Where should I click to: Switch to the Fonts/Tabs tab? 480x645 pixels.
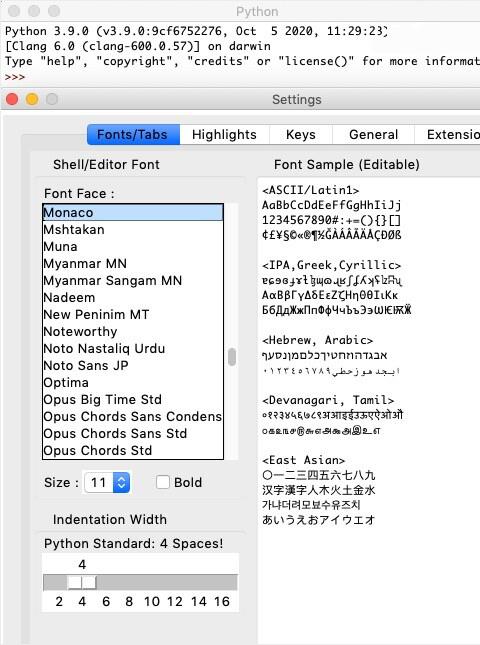pyautogui.click(x=133, y=135)
